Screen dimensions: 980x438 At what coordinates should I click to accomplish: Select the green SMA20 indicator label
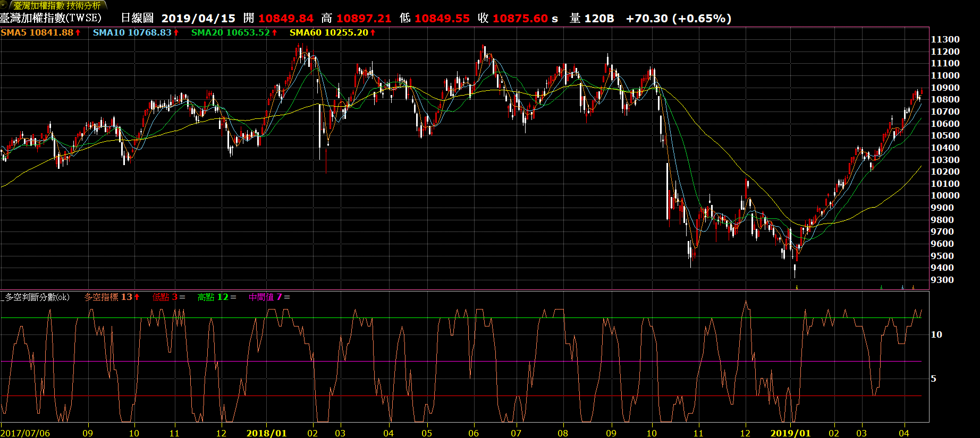tap(230, 32)
